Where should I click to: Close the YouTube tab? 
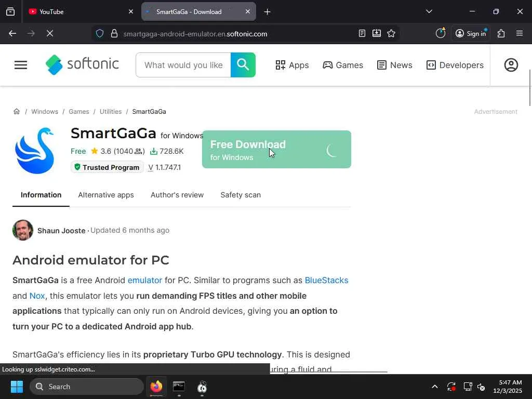[x=131, y=11]
